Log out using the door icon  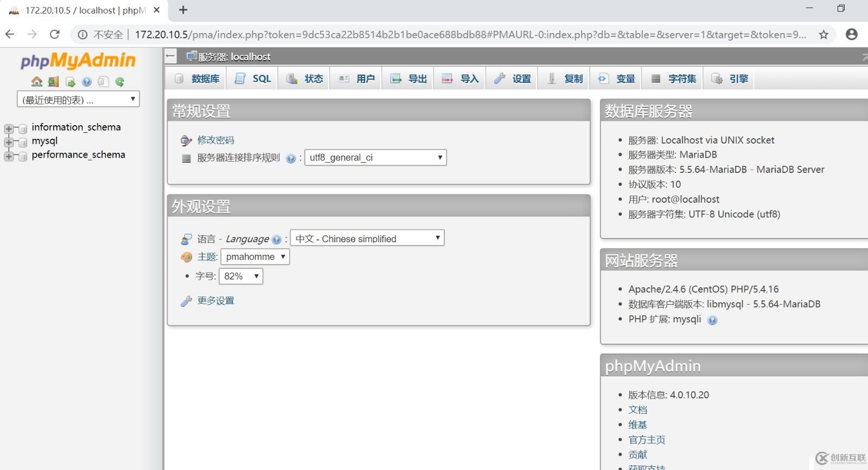pos(53,81)
